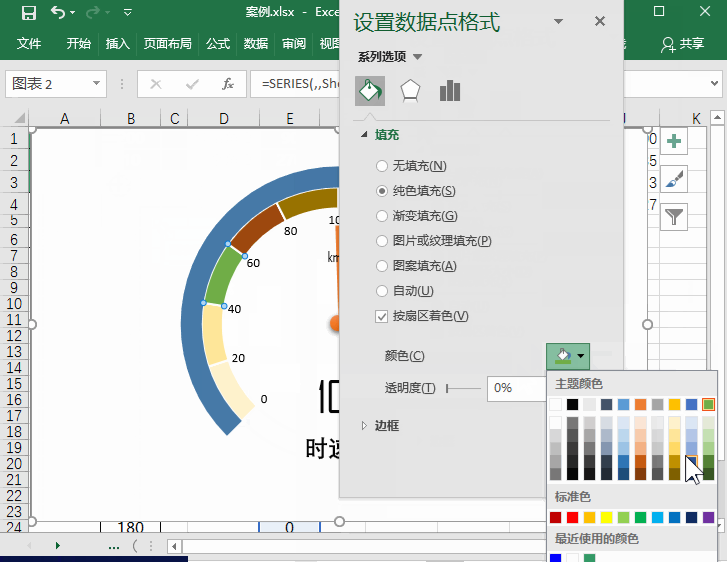Select 渐变填充 radio option
This screenshot has width=727, height=562.
[x=382, y=216]
